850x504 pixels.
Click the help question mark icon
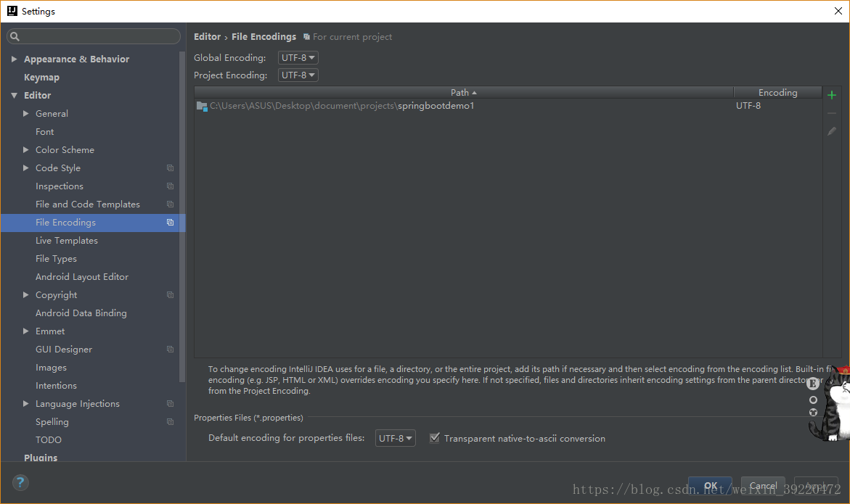20,482
